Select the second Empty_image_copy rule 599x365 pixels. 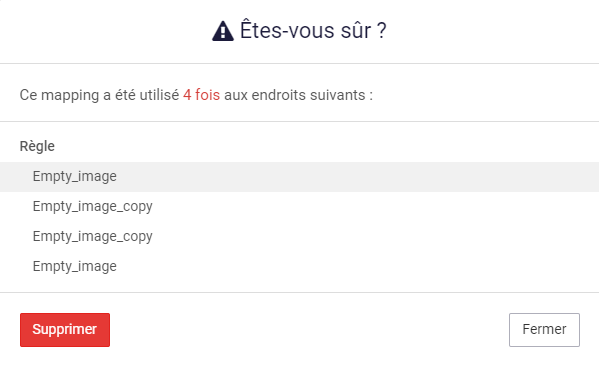click(92, 237)
